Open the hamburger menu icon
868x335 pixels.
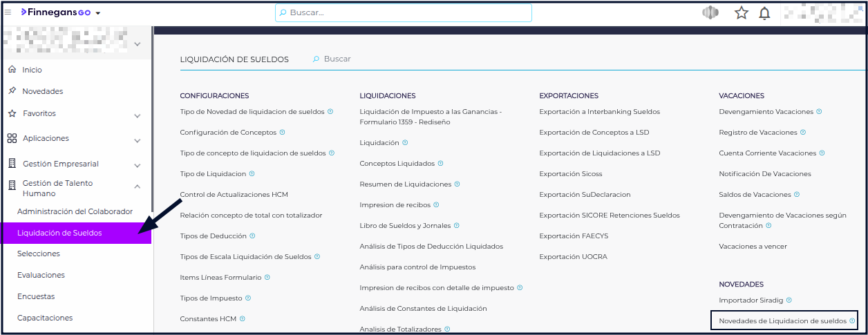[8, 12]
